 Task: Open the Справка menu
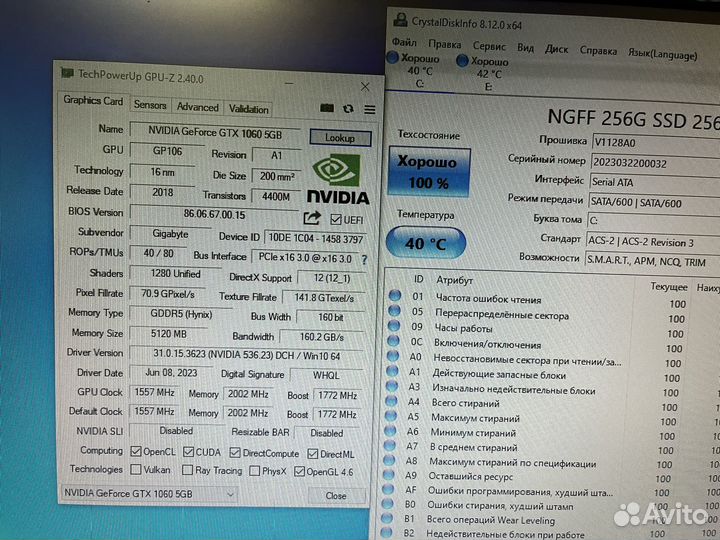coord(598,51)
